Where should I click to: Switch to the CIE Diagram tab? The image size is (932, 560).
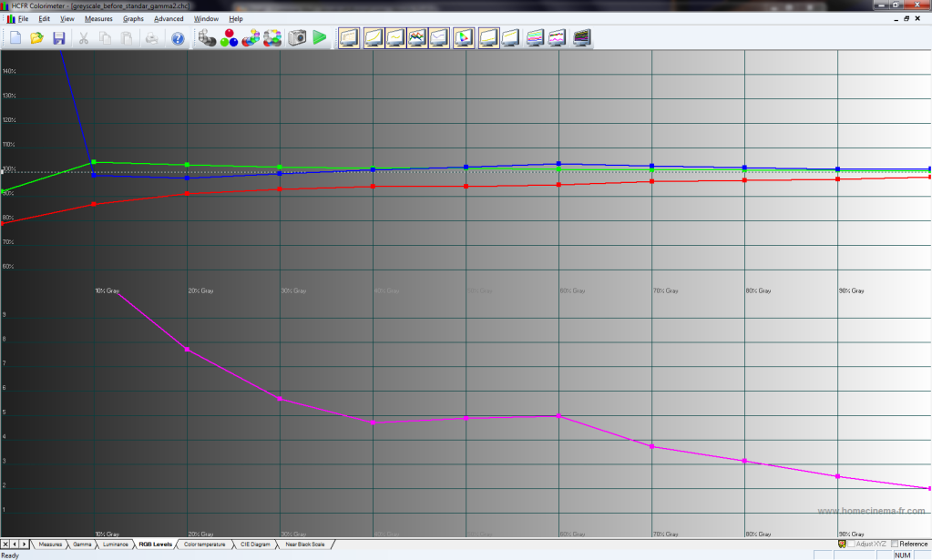pyautogui.click(x=255, y=544)
